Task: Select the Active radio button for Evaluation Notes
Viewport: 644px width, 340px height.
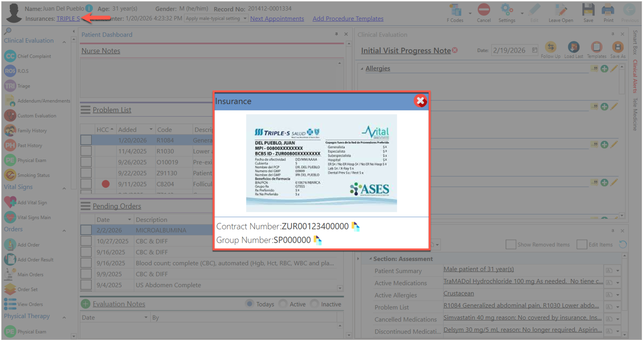Action: [283, 304]
